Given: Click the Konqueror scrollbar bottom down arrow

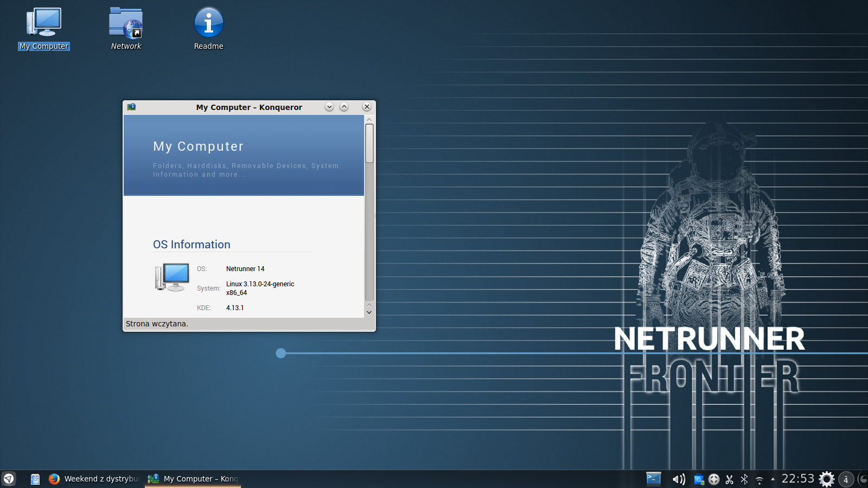Looking at the screenshot, I should 369,312.
